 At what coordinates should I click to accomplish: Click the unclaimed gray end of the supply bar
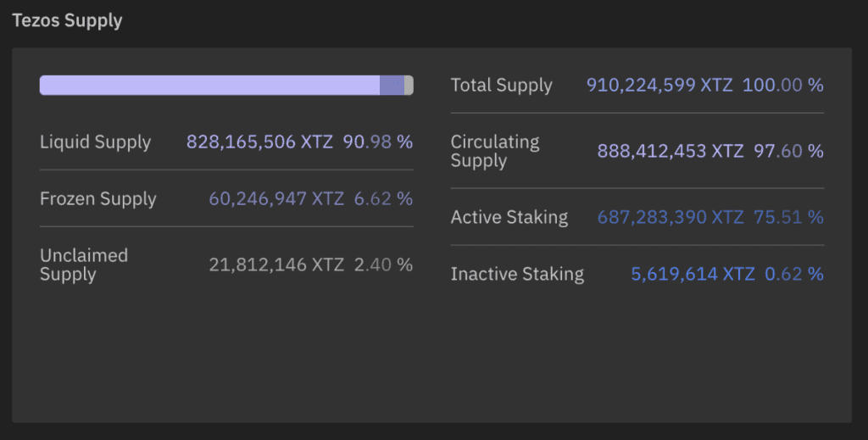(x=409, y=85)
